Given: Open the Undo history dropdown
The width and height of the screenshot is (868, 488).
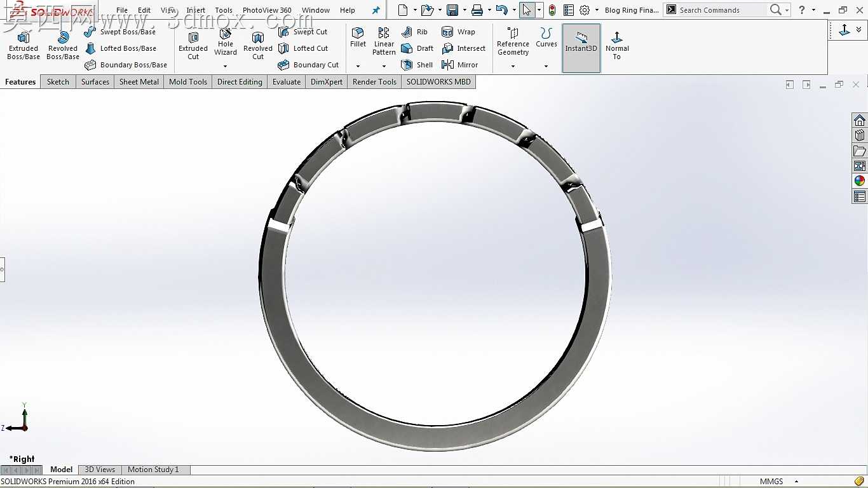Looking at the screenshot, I should (x=514, y=10).
